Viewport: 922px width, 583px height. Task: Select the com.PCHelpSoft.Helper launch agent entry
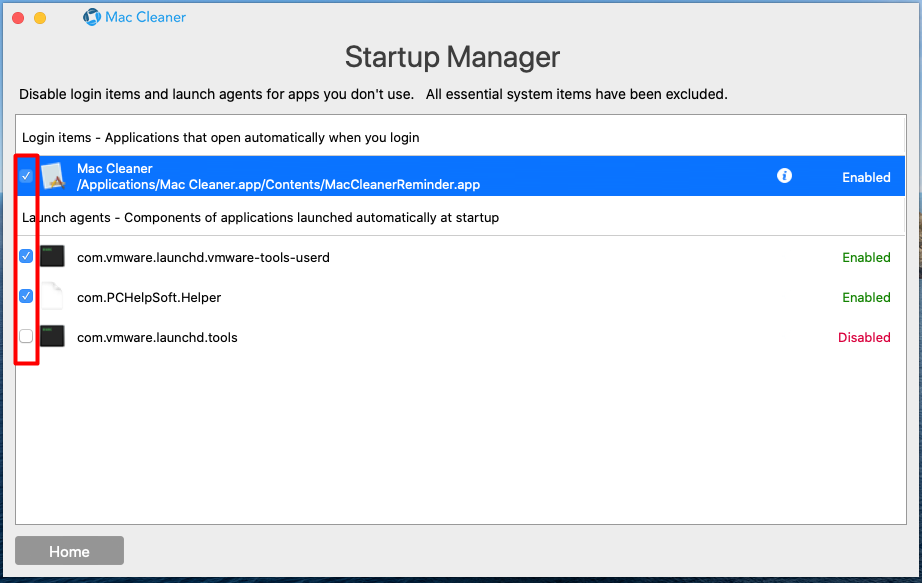[460, 297]
